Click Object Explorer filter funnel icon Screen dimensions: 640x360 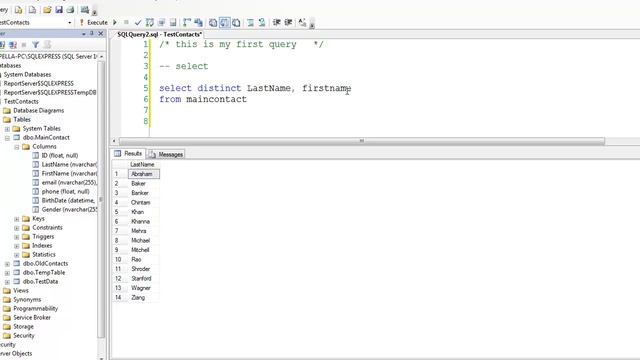(x=36, y=44)
